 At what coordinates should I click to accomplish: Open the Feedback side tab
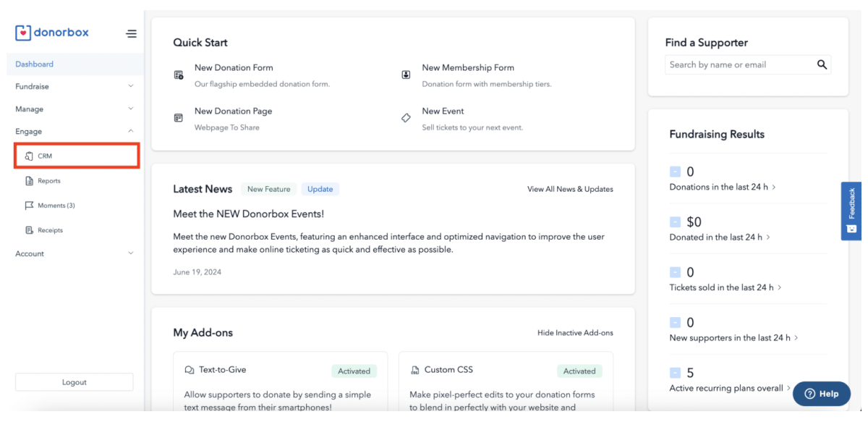pyautogui.click(x=851, y=211)
